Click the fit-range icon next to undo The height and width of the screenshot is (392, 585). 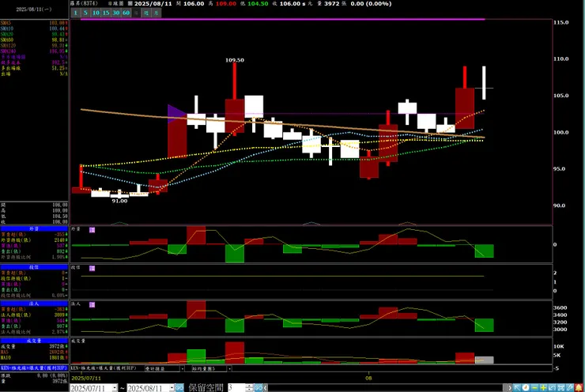560,388
